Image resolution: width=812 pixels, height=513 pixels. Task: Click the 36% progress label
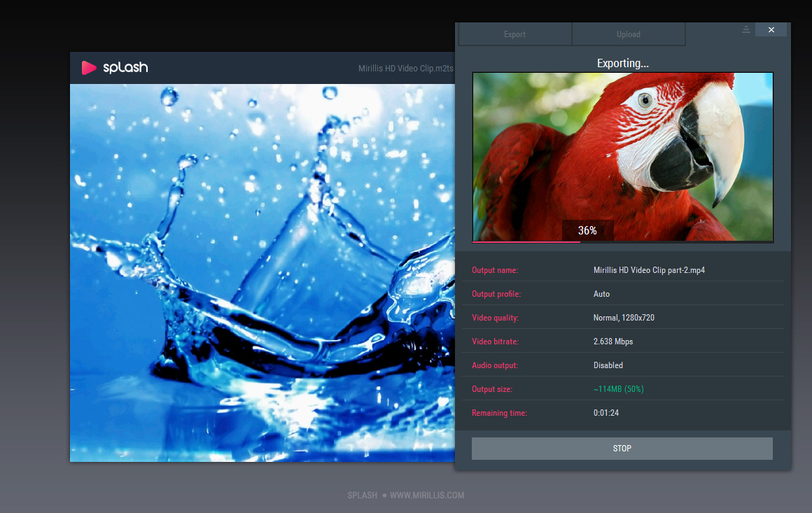pos(587,230)
